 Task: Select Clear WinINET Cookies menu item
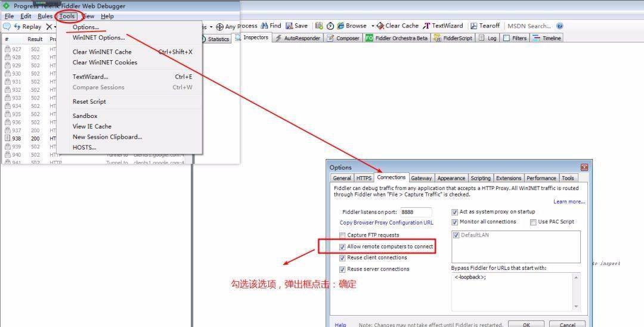pyautogui.click(x=129, y=63)
